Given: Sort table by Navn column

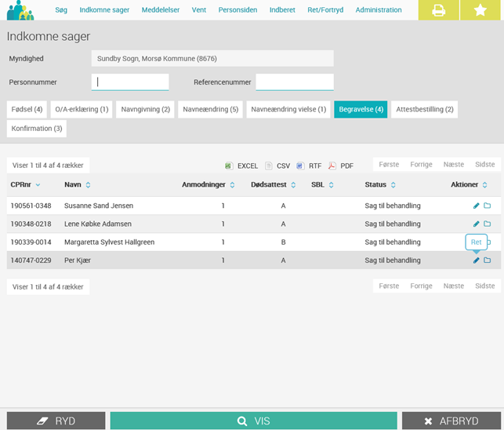Looking at the screenshot, I should click(x=88, y=184).
